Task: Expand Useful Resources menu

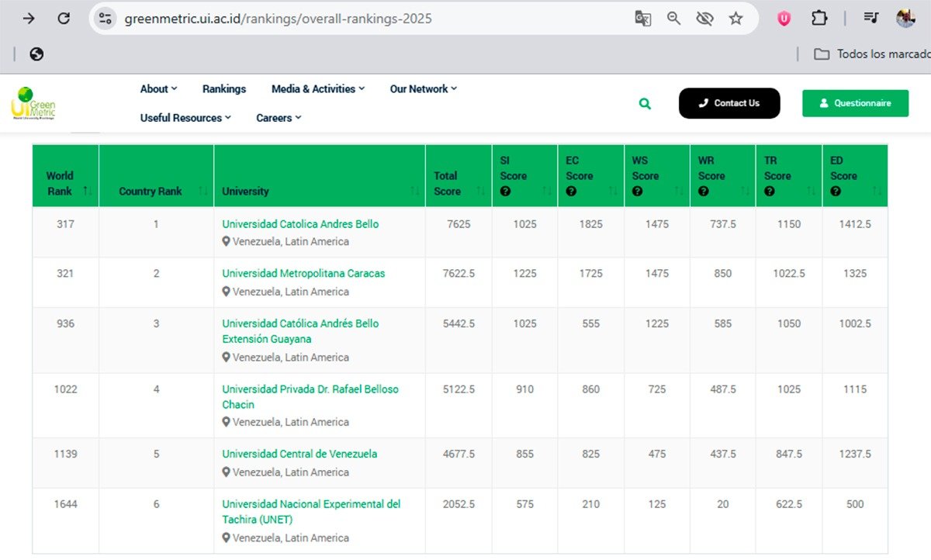Action: coord(185,118)
